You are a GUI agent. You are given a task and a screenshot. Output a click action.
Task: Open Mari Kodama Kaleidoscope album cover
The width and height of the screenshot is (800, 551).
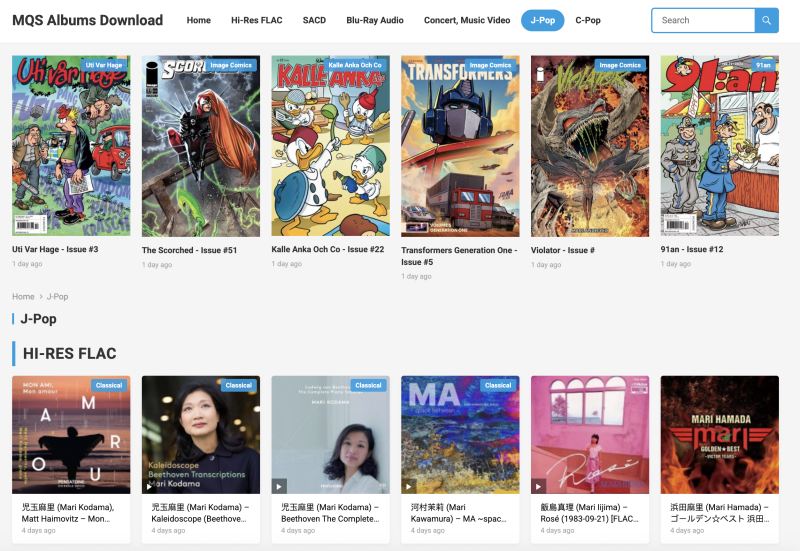(201, 435)
